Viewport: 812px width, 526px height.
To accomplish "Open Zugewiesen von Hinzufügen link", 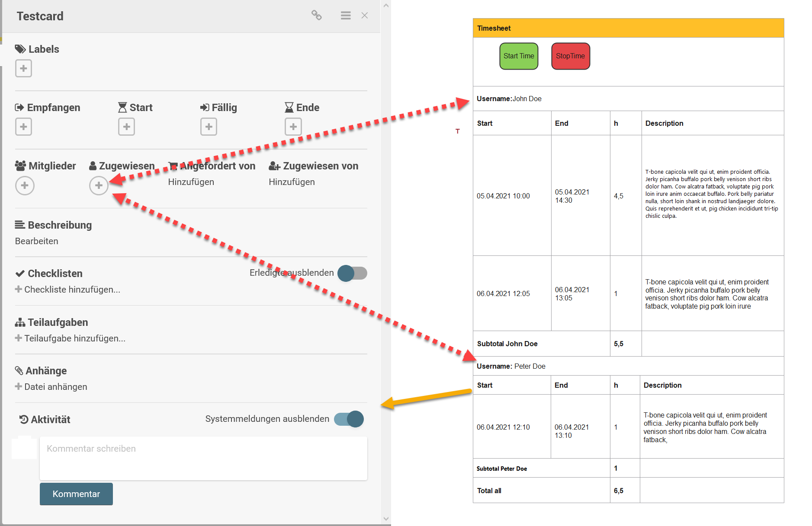I will pyautogui.click(x=292, y=182).
